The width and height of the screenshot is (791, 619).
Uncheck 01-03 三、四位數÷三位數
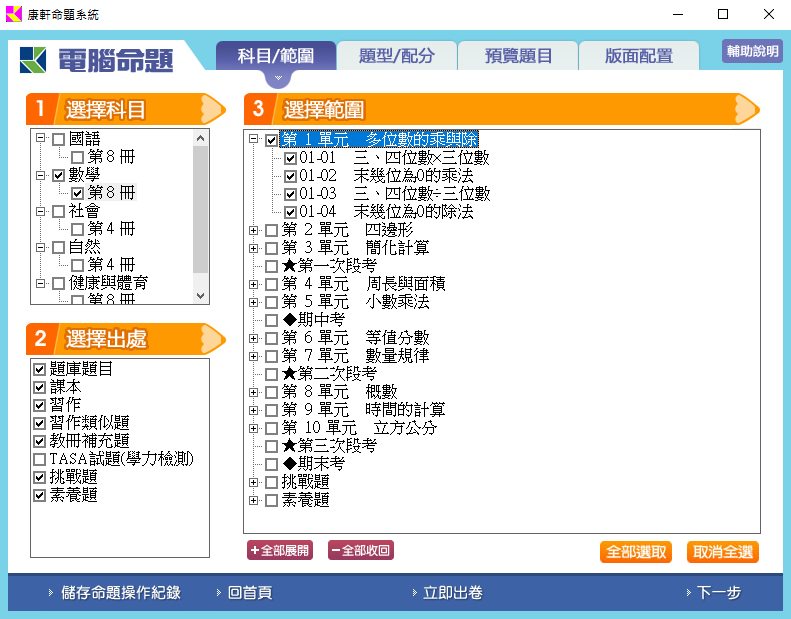[290, 194]
